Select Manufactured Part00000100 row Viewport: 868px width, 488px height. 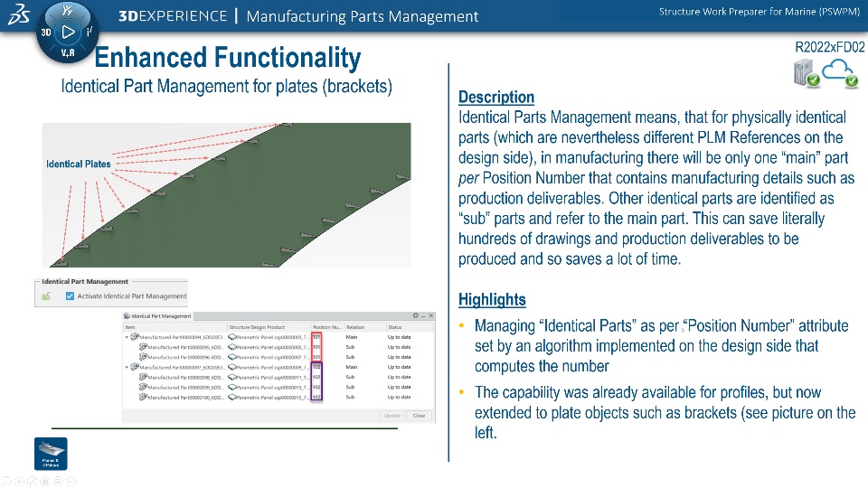pyautogui.click(x=278, y=397)
